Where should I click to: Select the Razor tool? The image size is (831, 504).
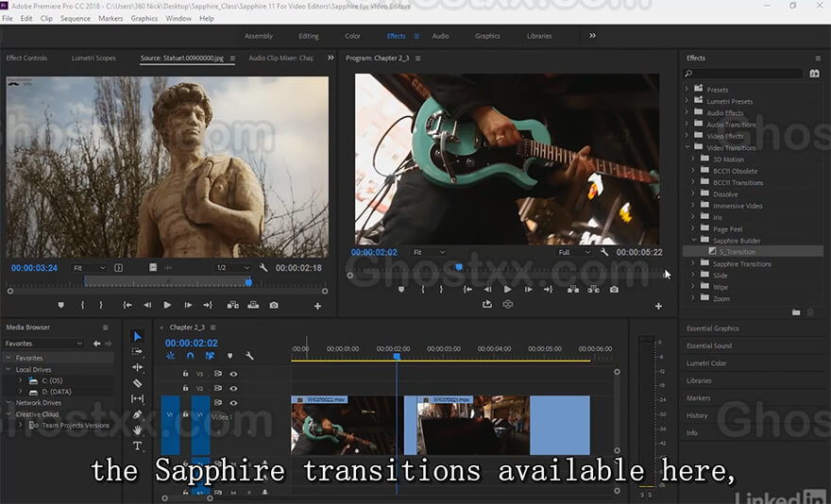(137, 382)
